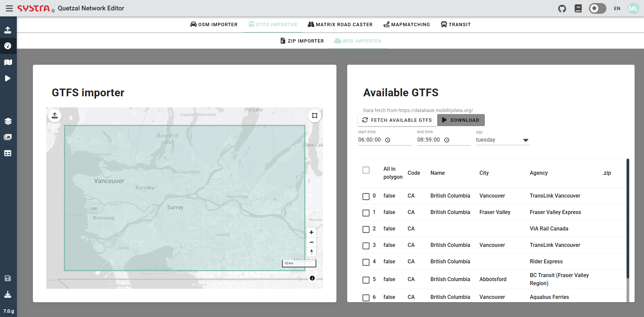Viewport: 644px width, 317px height.
Task: Open the GitHub repository icon
Action: pos(562,8)
